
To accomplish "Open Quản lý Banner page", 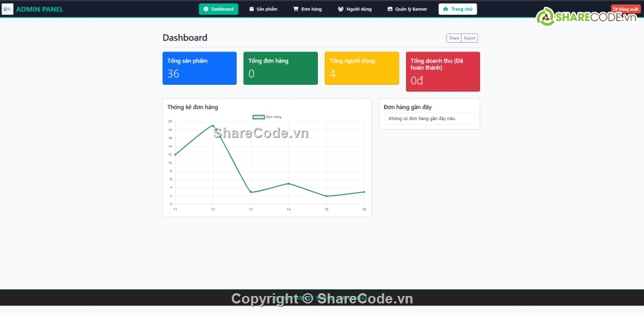I will (x=407, y=9).
